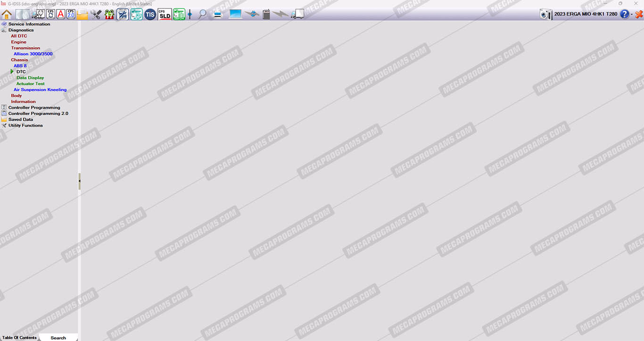The width and height of the screenshot is (644, 341).
Task: Select the Engine tree entry
Action: click(x=19, y=42)
